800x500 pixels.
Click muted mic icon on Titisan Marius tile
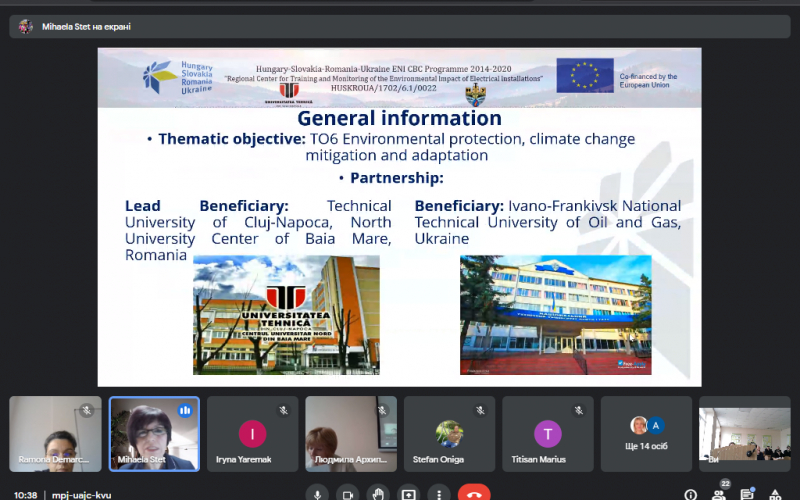pos(579,410)
